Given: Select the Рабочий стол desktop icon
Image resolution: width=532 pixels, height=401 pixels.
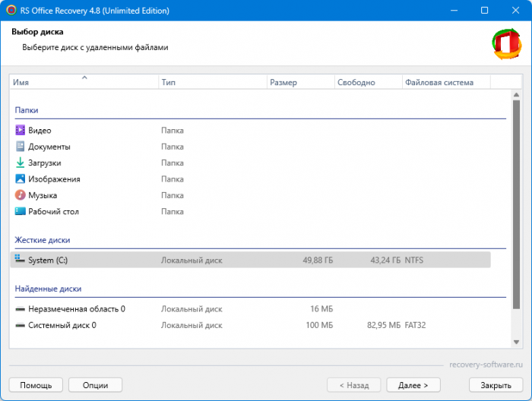Looking at the screenshot, I should point(20,212).
